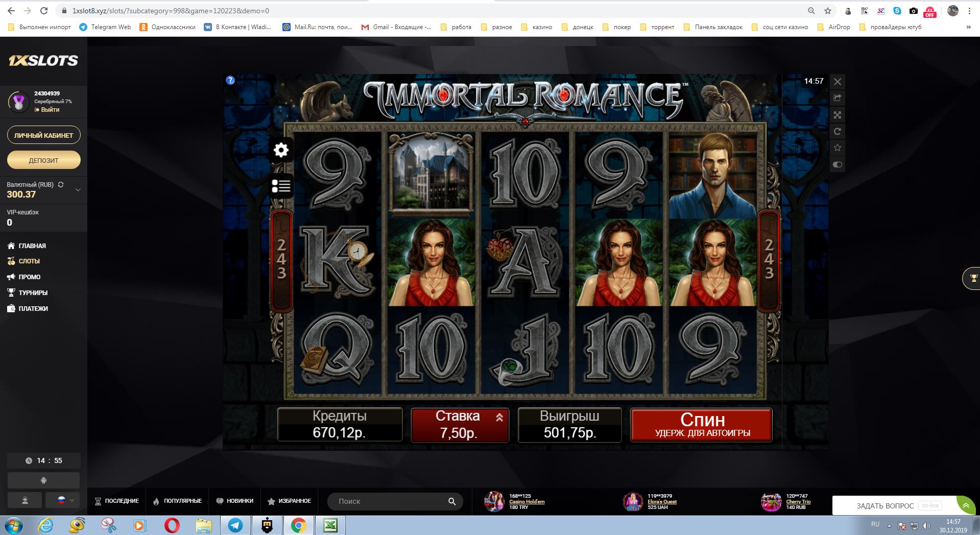
Task: Open the paytable list menu icon
Action: (281, 186)
